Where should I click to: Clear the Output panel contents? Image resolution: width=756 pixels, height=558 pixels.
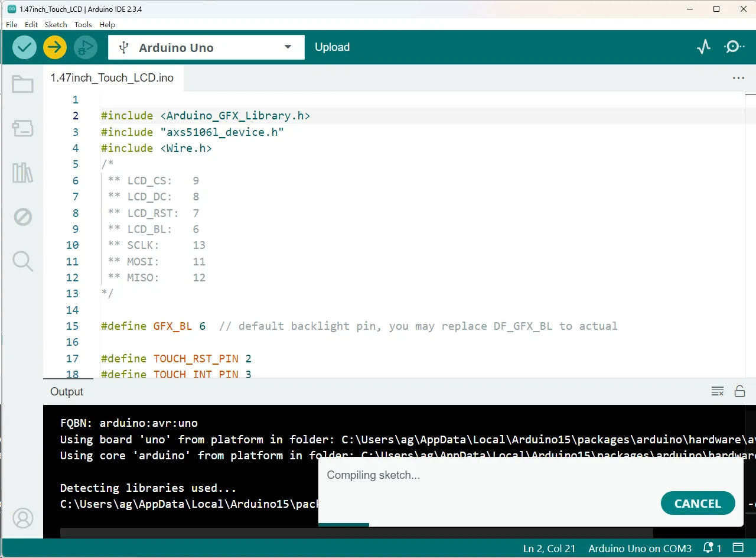pos(718,391)
